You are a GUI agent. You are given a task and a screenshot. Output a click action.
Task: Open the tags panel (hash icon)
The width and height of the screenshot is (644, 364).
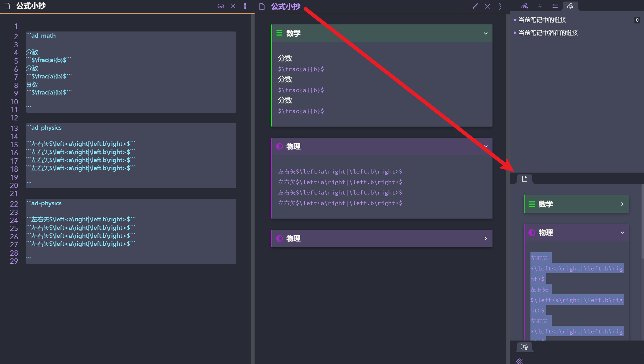(x=540, y=6)
